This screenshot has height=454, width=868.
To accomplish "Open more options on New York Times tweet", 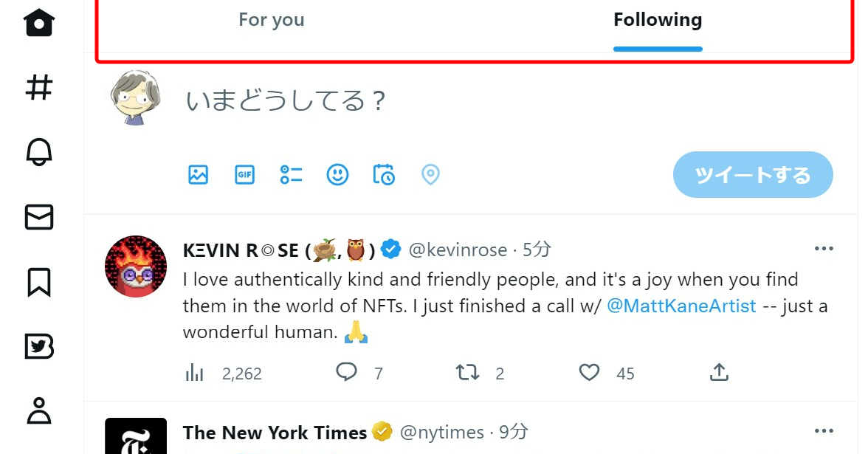I will coord(824,430).
